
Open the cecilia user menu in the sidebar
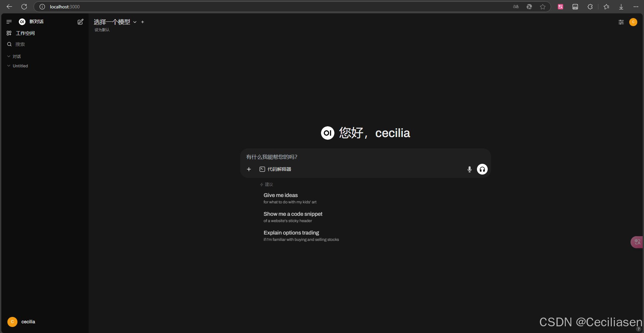[45, 322]
